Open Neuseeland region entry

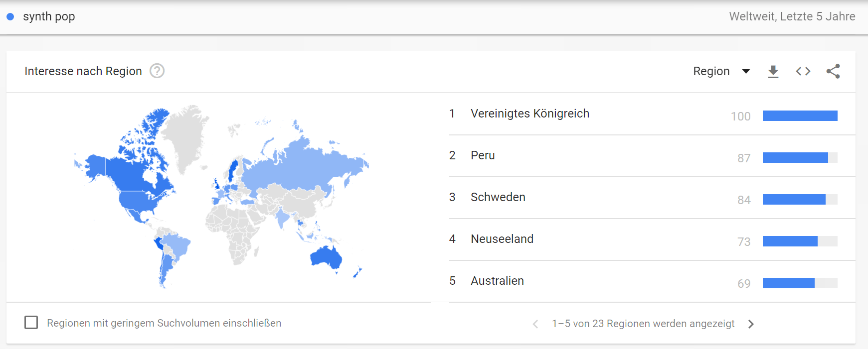click(502, 239)
